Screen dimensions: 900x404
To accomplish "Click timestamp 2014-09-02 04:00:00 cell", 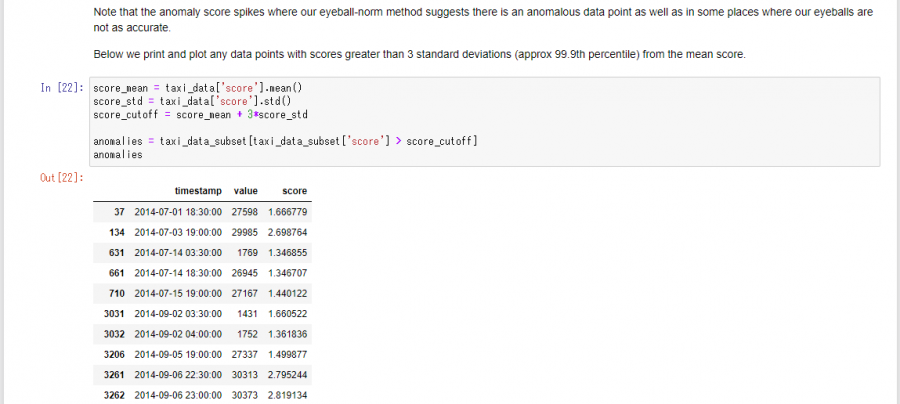I will 178,334.
